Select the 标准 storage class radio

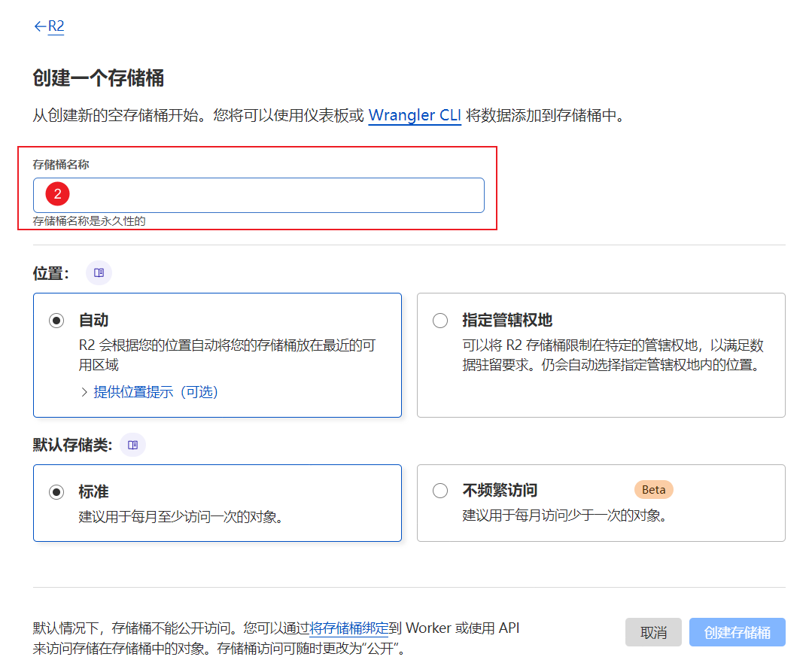(56, 492)
